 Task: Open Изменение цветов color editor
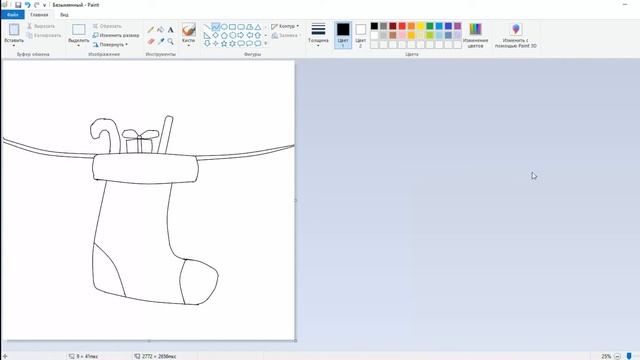click(x=476, y=35)
